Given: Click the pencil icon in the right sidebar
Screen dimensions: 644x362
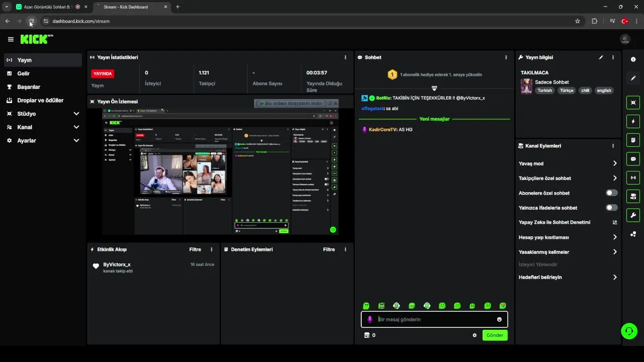Looking at the screenshot, I should (x=633, y=78).
